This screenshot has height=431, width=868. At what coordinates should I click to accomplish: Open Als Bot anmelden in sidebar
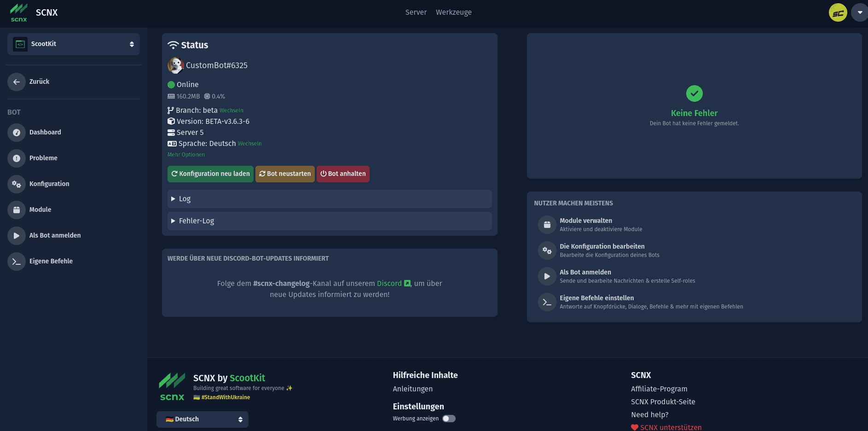(55, 235)
